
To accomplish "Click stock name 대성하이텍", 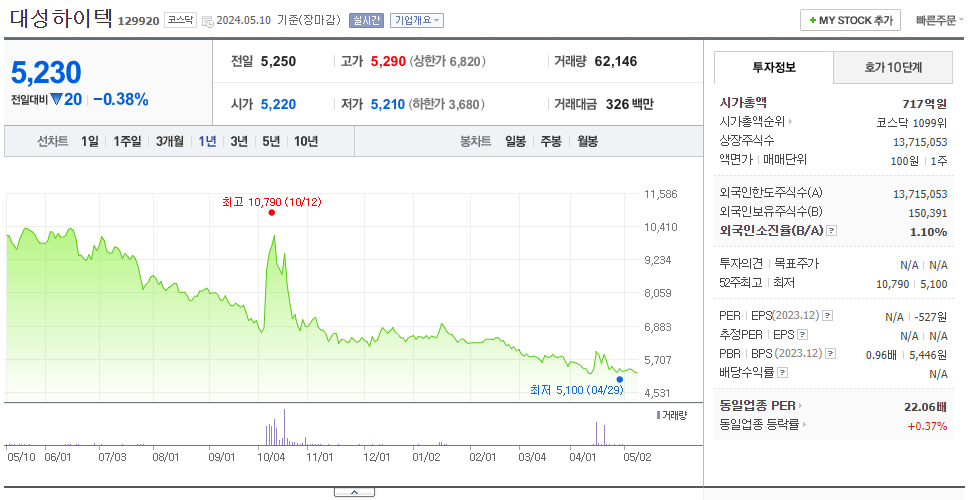I will click(x=61, y=19).
